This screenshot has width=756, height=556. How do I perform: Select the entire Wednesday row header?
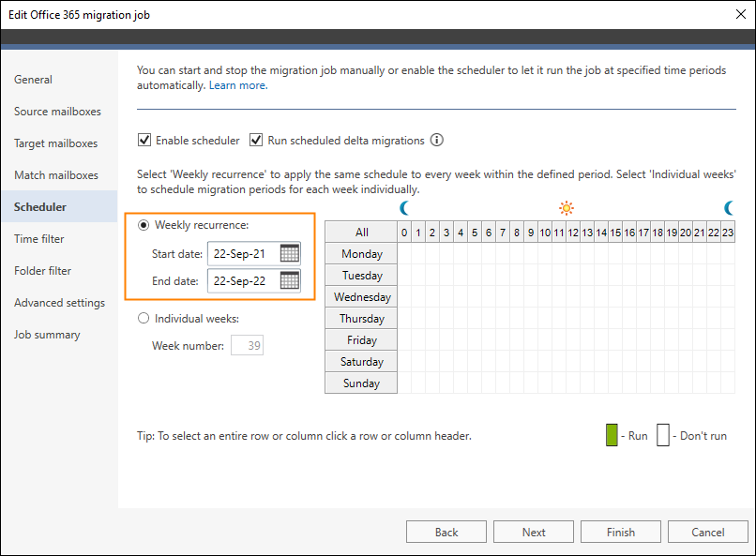pyautogui.click(x=361, y=297)
